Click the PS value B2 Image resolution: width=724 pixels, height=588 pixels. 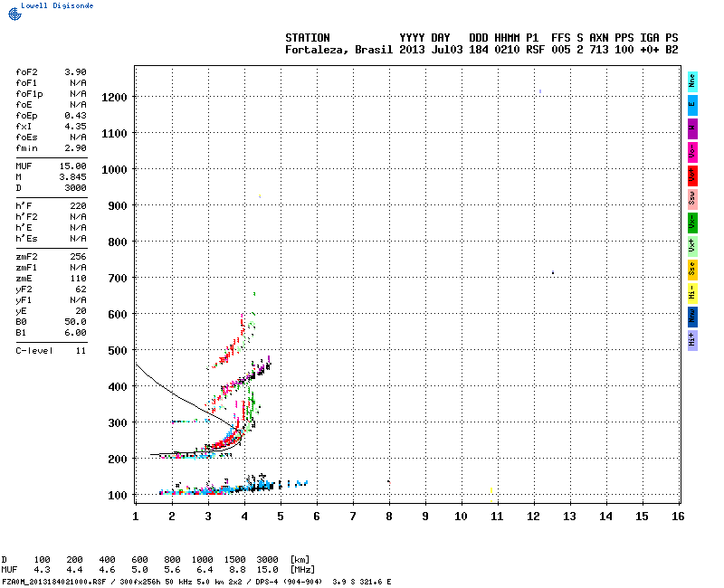[x=672, y=50]
